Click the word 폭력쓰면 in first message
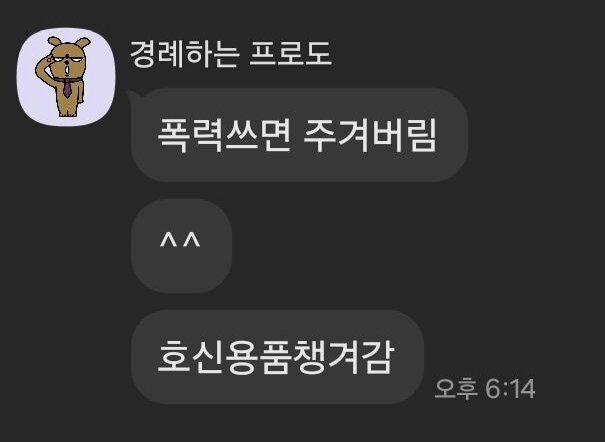Image resolution: width=605 pixels, height=442 pixels. point(224,135)
